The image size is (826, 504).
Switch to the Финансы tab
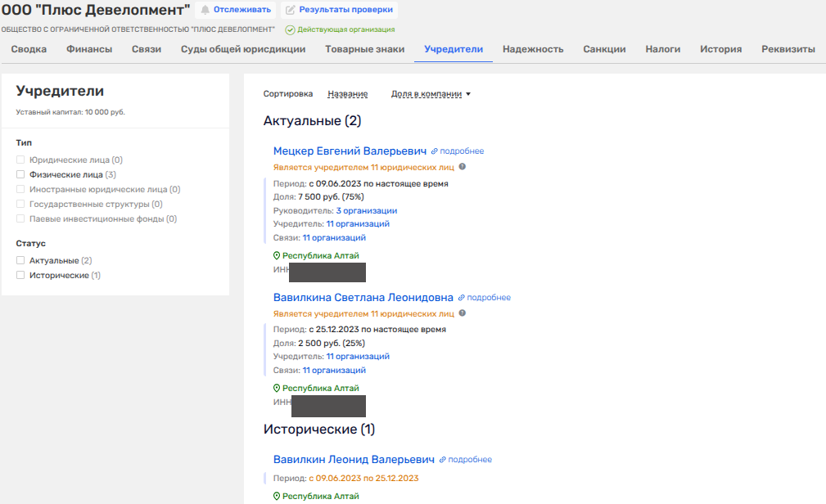coord(89,49)
